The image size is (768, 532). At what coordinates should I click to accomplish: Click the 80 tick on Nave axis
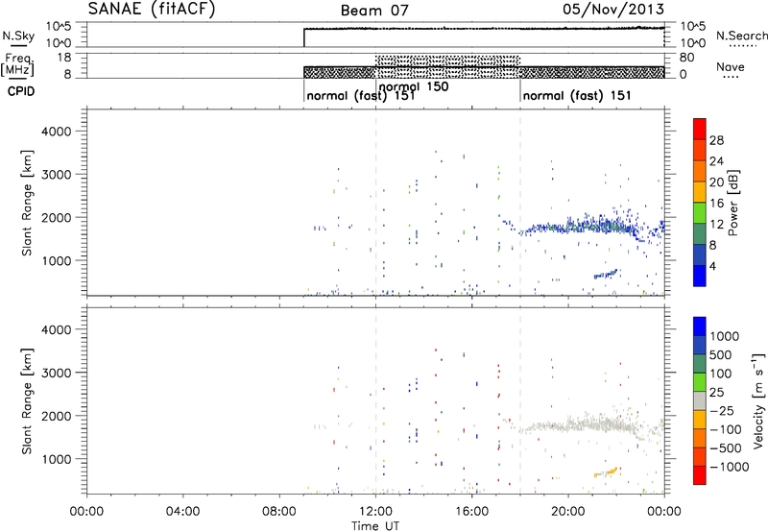click(686, 58)
